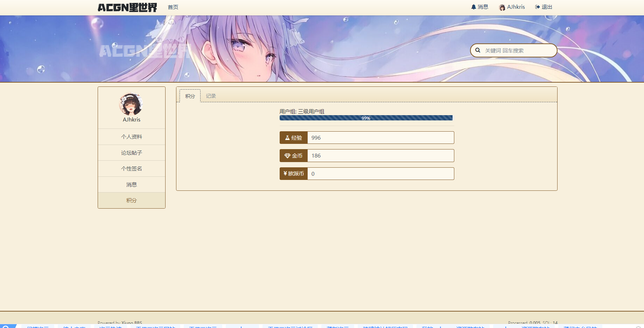The height and width of the screenshot is (328, 644).
Task: Click the search magnifier icon
Action: click(478, 50)
